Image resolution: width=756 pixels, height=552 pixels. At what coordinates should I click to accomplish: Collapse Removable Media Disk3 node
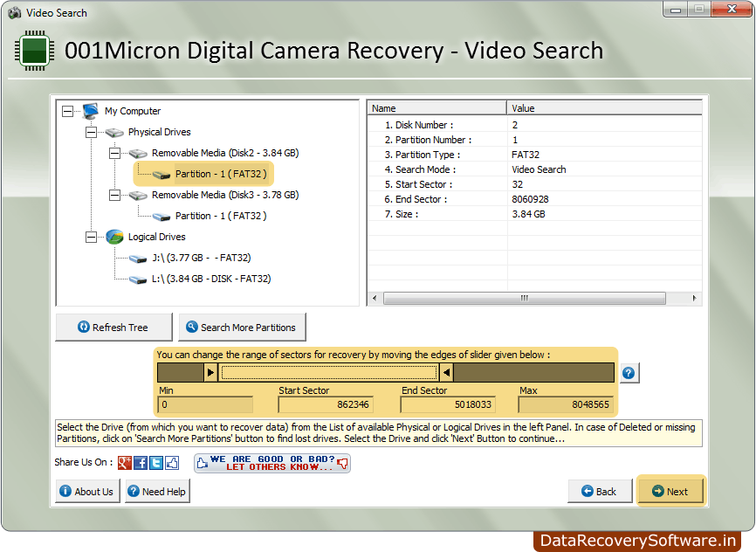tap(114, 196)
